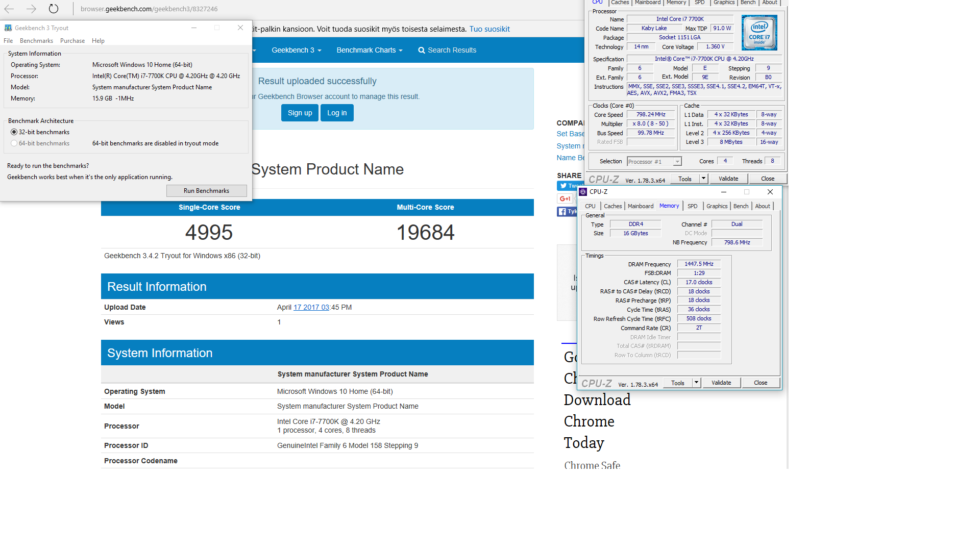Click the DRAM Frequency value 1447.5 MHz
This screenshot has width=980, height=551.
[x=699, y=264]
